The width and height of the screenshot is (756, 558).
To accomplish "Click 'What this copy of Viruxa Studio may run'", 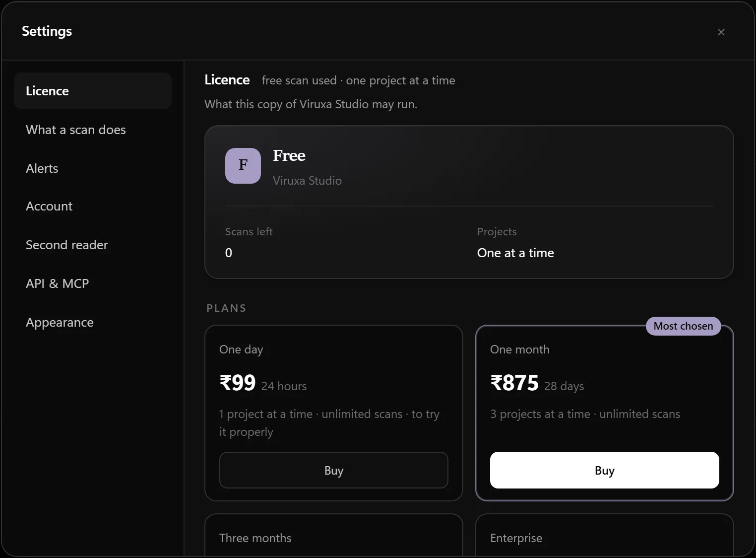I will click(x=311, y=104).
